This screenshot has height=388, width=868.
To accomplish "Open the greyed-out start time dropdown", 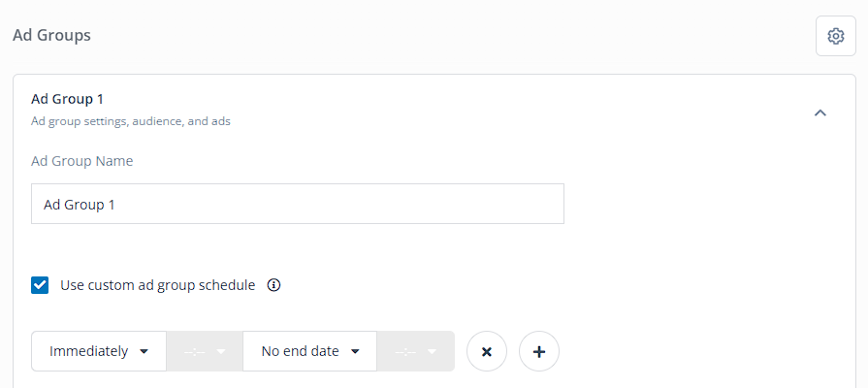I will click(x=205, y=351).
